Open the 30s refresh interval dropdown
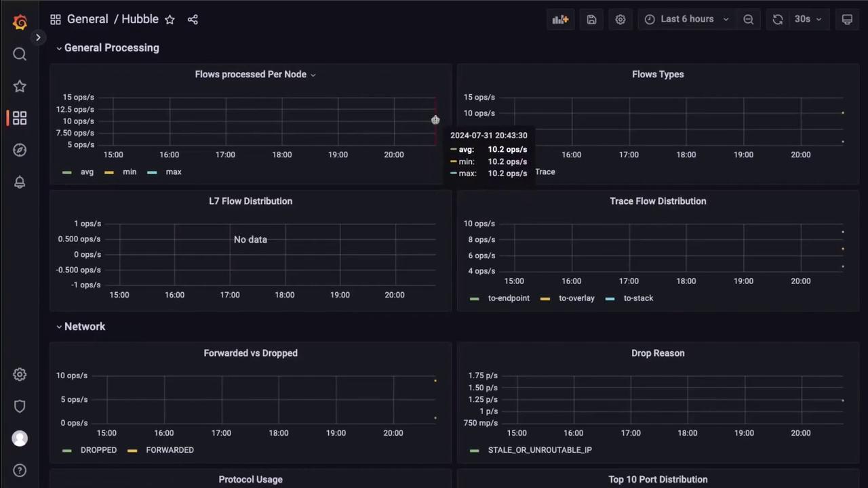 (x=808, y=20)
